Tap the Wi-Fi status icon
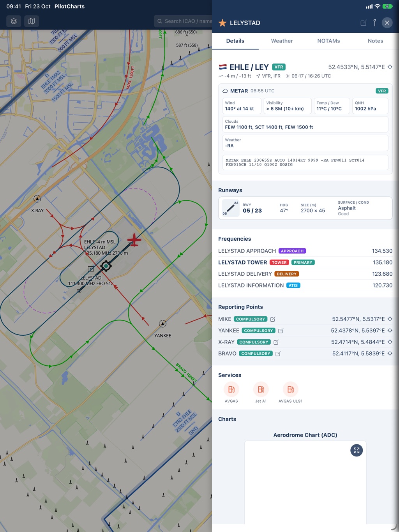399x532 pixels. [x=377, y=6]
